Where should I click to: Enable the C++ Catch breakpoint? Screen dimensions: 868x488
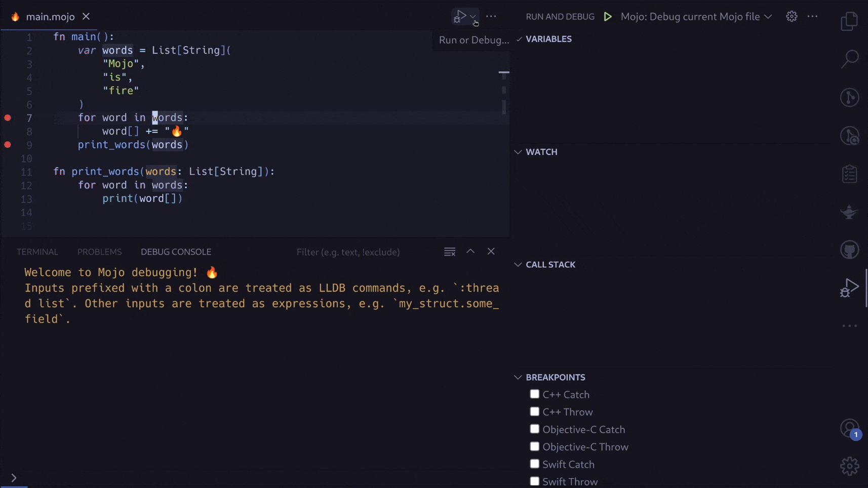(535, 393)
